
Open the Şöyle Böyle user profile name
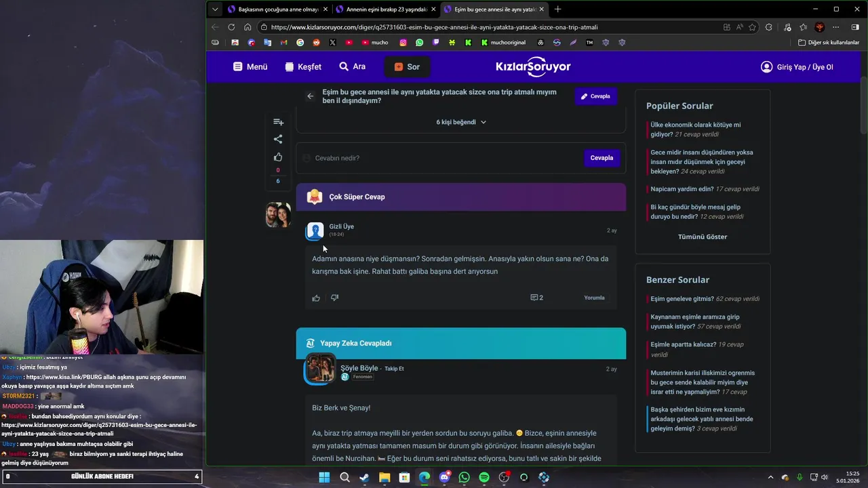coord(359,368)
